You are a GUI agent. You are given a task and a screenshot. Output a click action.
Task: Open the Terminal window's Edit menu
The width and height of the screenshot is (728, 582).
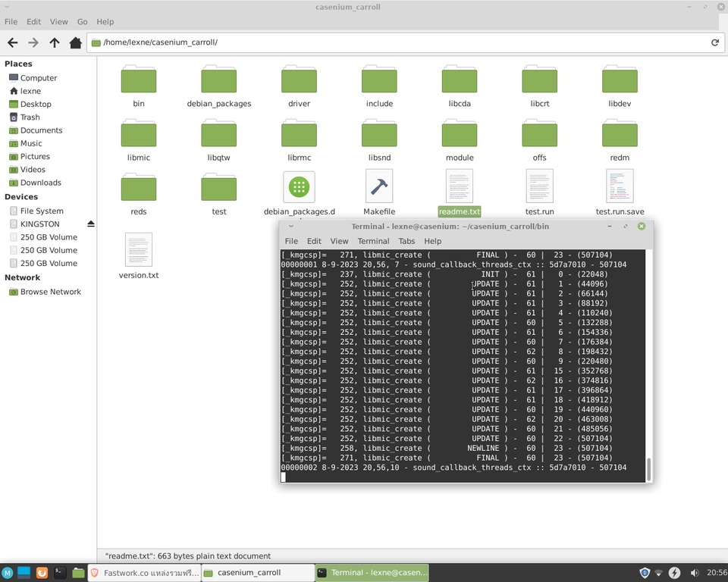314,241
